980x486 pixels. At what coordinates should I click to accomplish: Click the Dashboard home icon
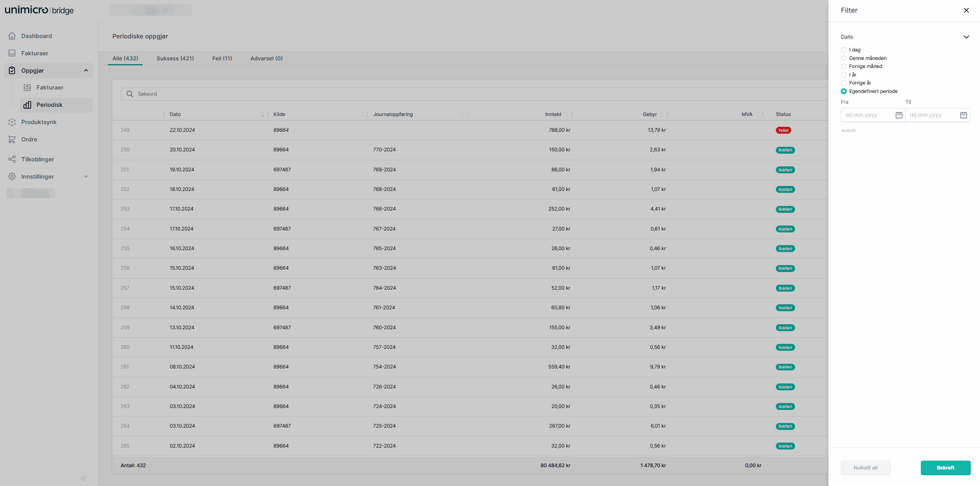(12, 36)
